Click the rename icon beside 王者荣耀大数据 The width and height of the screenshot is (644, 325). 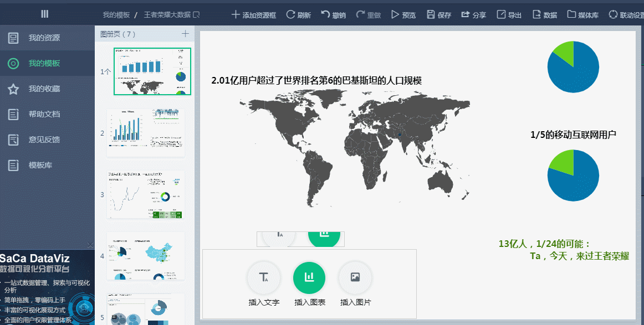click(196, 15)
